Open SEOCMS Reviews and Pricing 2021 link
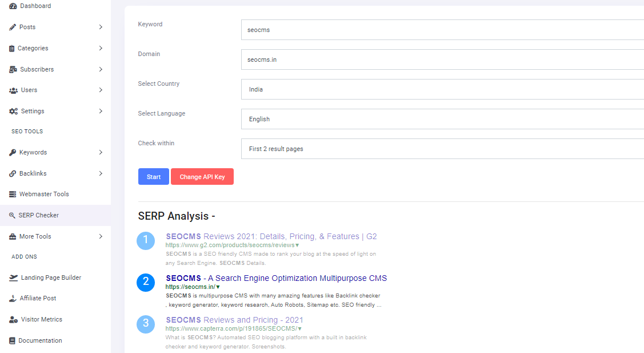Viewport: 644px width, 353px height. click(x=234, y=320)
